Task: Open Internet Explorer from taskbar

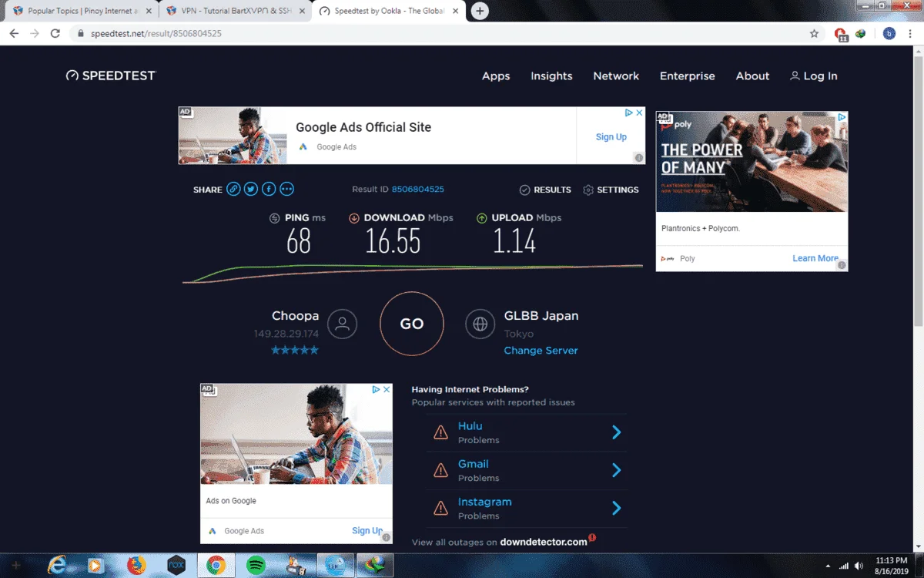Action: pyautogui.click(x=56, y=565)
